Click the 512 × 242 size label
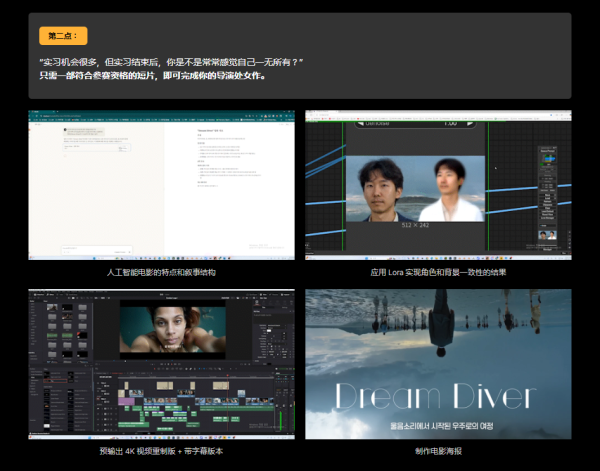The height and width of the screenshot is (471, 600). (x=415, y=225)
